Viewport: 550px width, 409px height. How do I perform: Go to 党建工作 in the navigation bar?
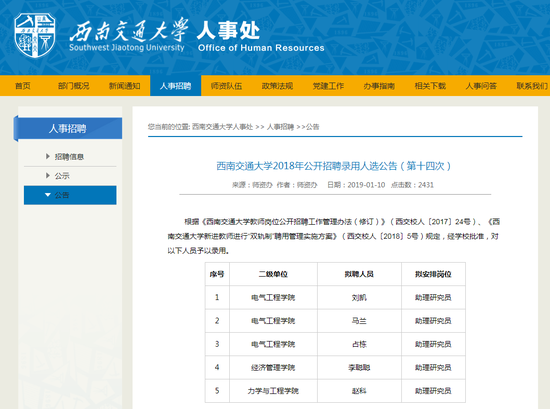click(328, 86)
